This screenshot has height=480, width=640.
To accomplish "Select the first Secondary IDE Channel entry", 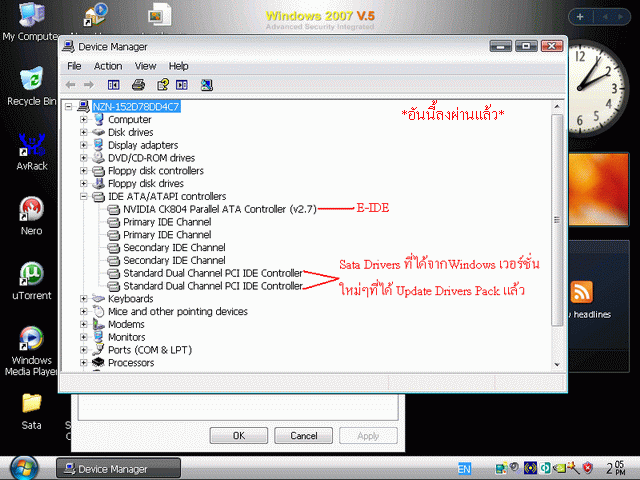I will (174, 248).
